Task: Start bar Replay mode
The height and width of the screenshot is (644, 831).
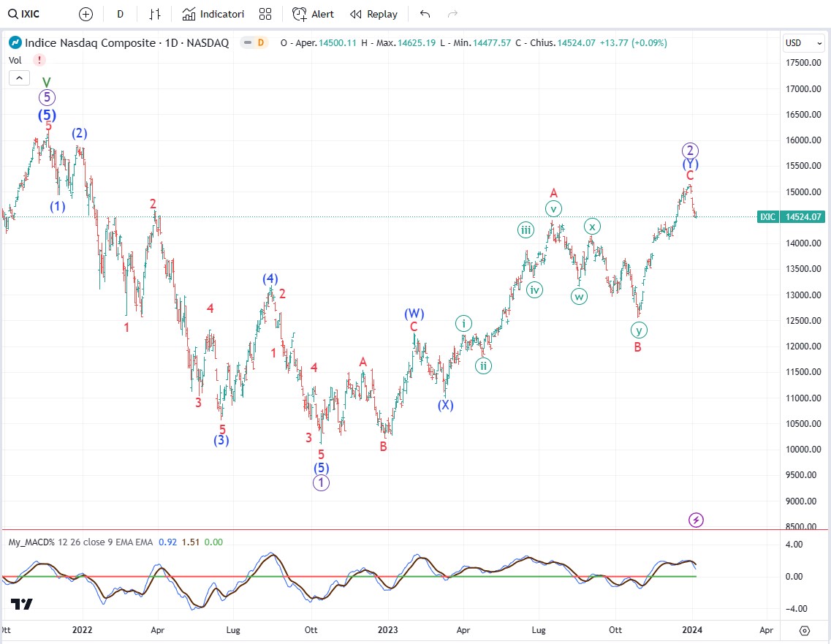Action: coord(373,15)
